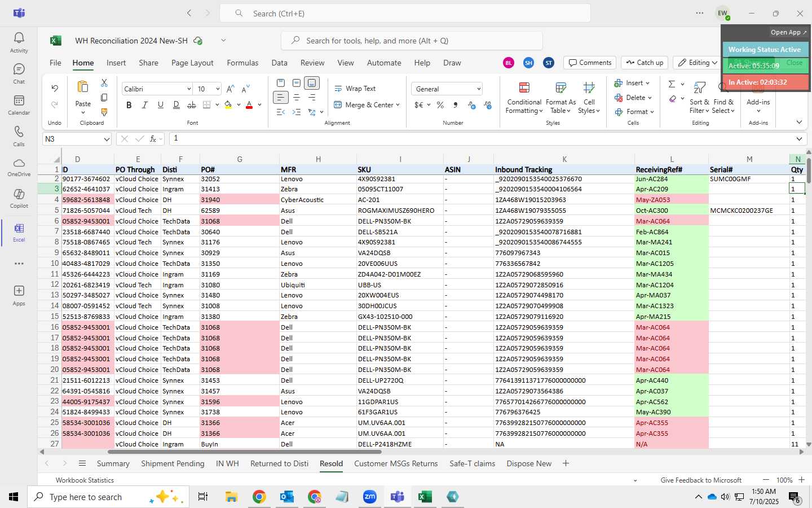Open the Insert ribbon tab
The image size is (812, 508).
coord(116,63)
